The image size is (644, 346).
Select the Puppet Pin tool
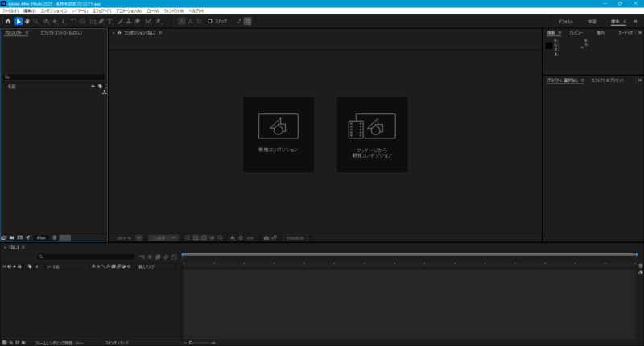159,22
